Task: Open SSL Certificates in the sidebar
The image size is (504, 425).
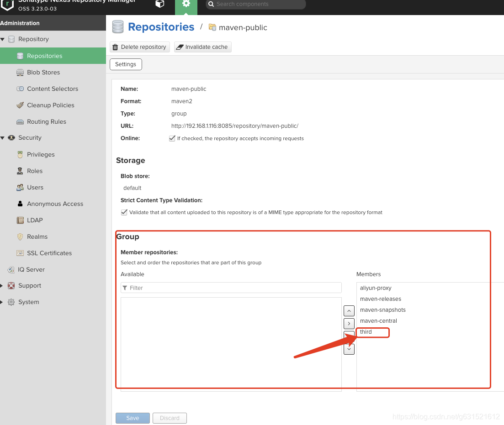Action: pyautogui.click(x=49, y=253)
